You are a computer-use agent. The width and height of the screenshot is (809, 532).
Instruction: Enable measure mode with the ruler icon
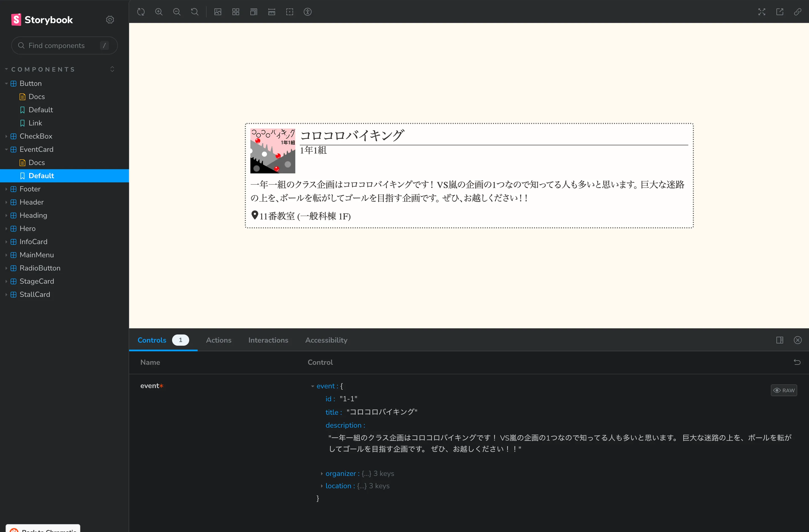click(x=272, y=12)
